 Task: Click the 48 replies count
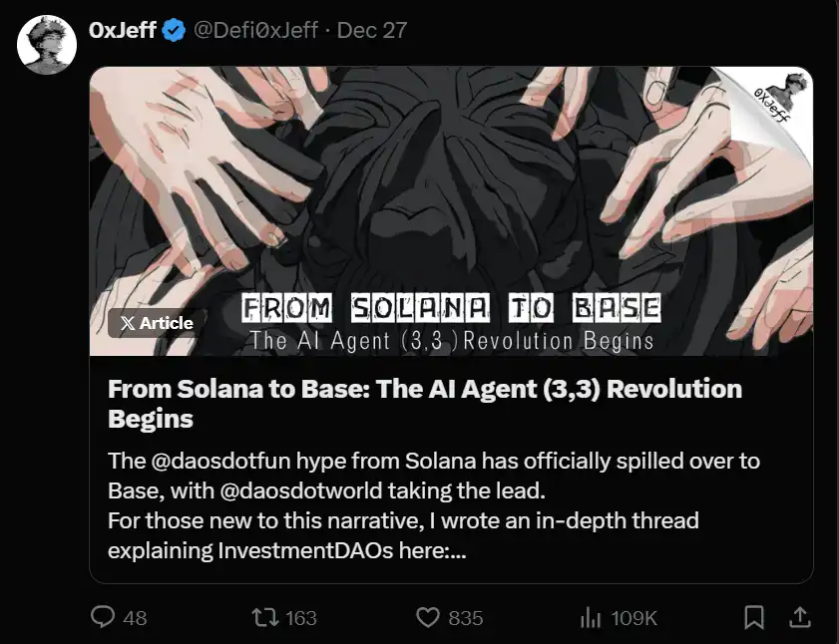tap(135, 618)
